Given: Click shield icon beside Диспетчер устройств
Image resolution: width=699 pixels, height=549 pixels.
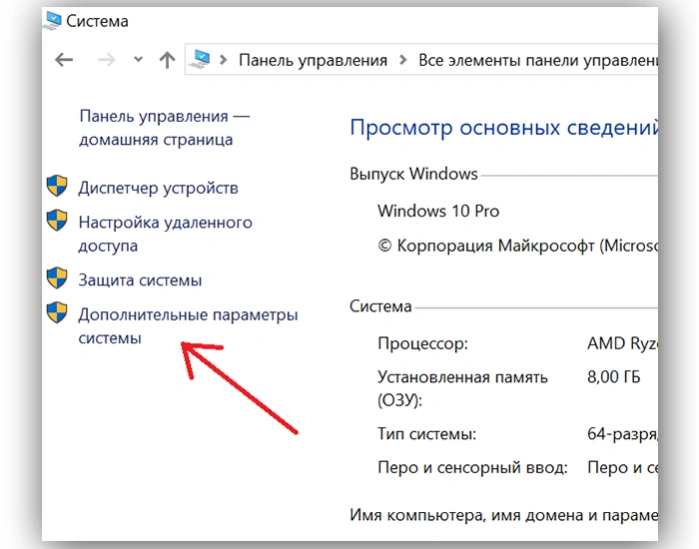Looking at the screenshot, I should [57, 185].
